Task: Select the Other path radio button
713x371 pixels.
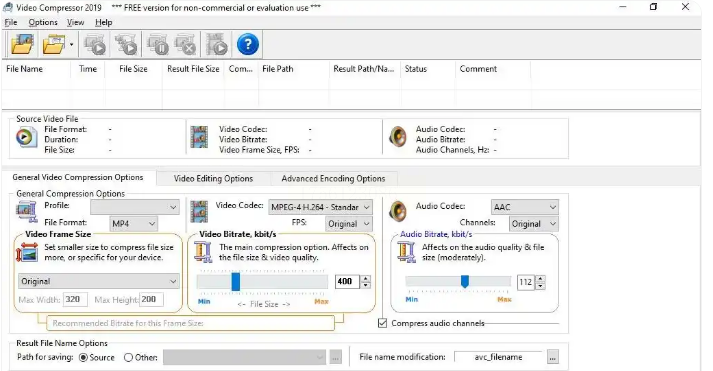Action: 128,357
